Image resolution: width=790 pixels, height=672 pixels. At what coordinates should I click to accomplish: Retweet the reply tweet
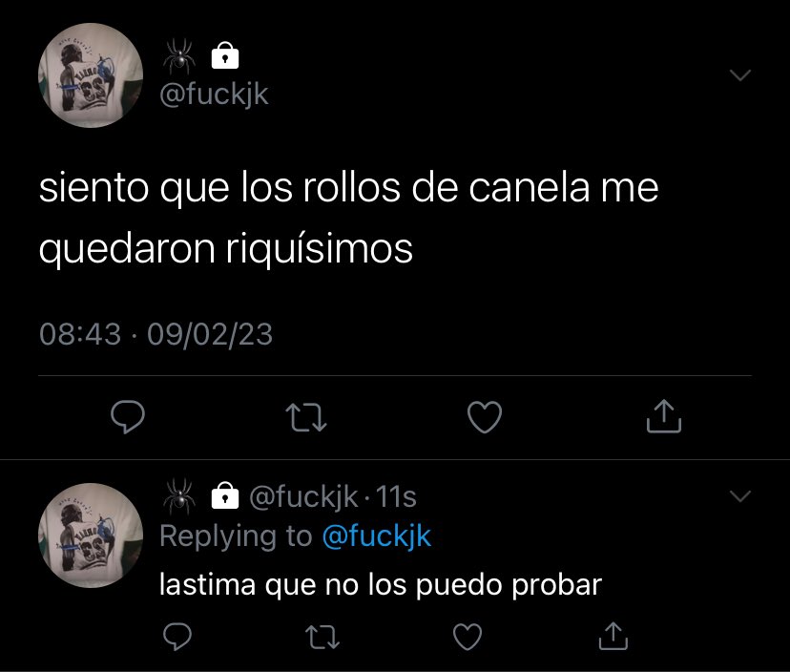[x=322, y=637]
